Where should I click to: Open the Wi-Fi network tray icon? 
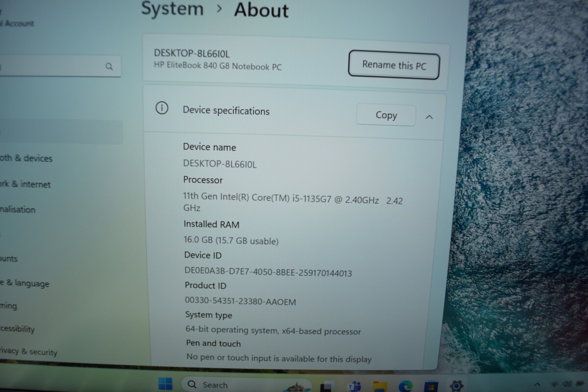tap(554, 384)
